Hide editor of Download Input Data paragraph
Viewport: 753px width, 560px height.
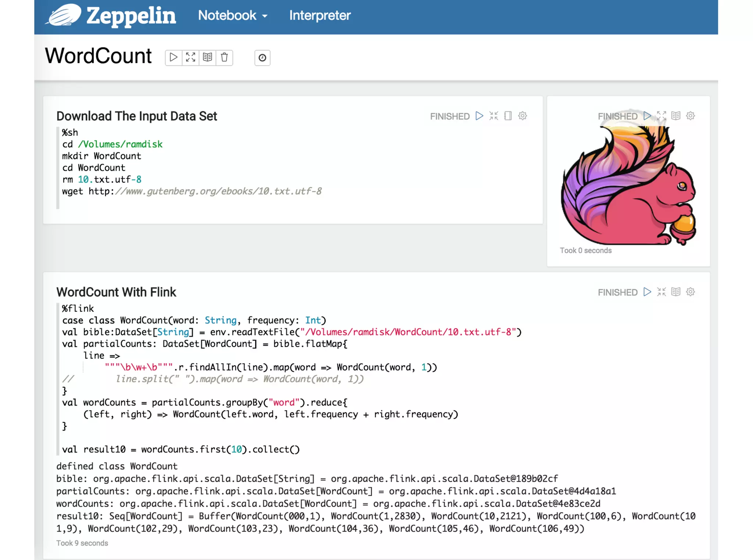point(494,116)
